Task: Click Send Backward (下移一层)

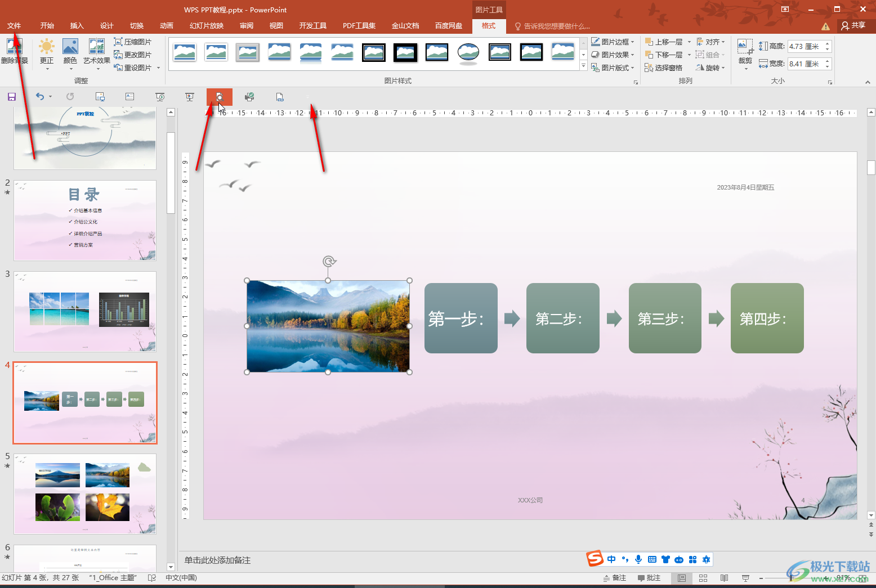Action: 664,55
